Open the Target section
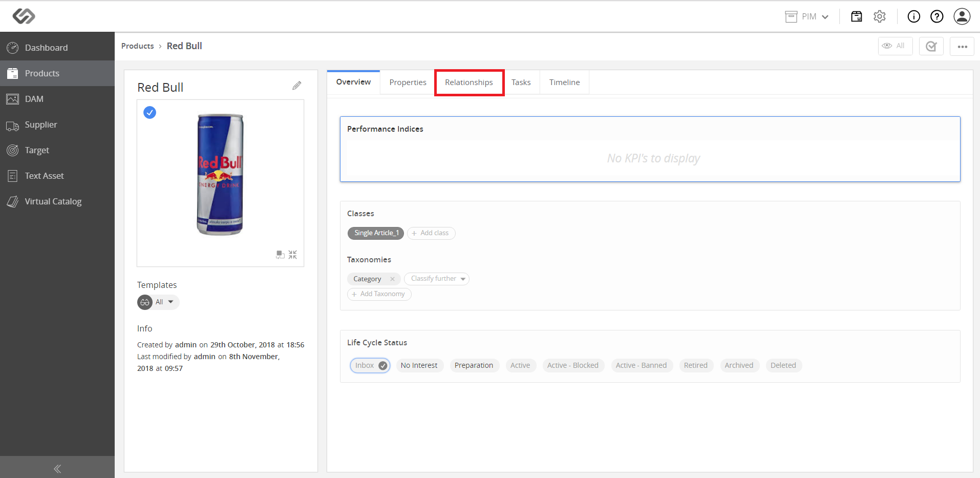 point(57,150)
